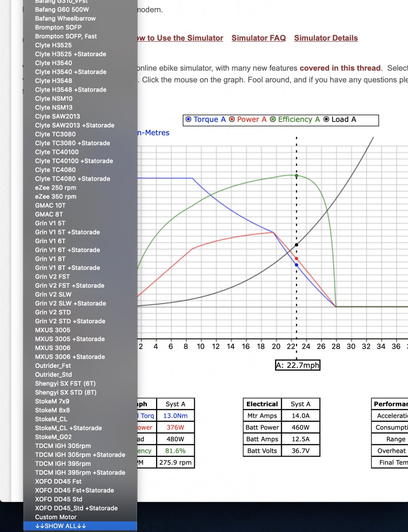Select Clyte TC3080 motor
This screenshot has height=532, width=408.
tap(80, 134)
